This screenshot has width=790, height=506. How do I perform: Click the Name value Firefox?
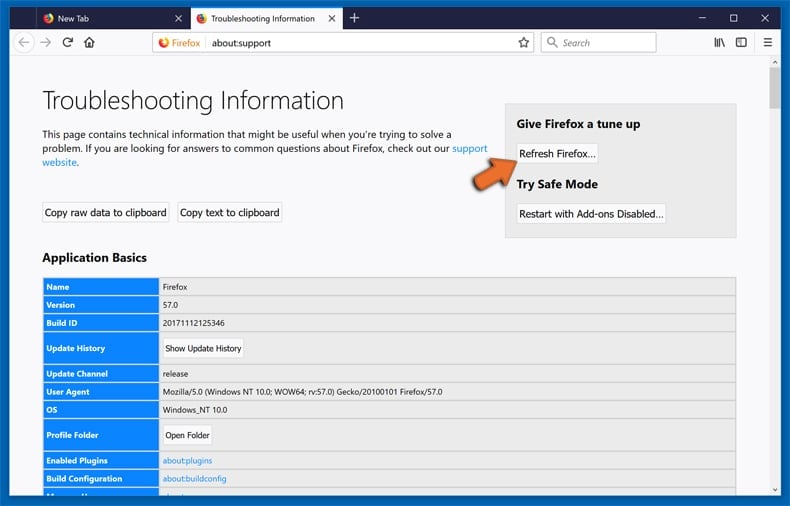[x=175, y=287]
